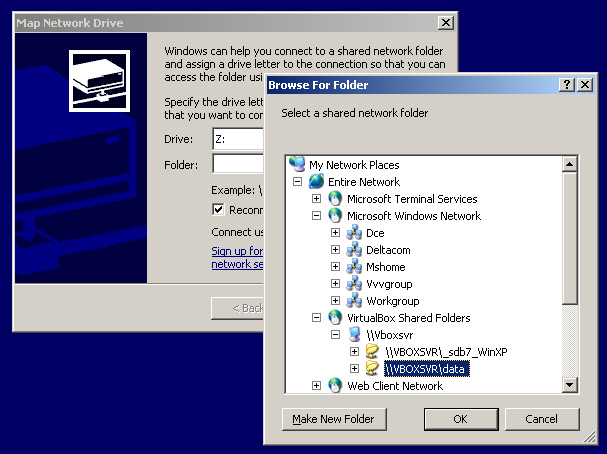
Task: Expand Web Client Network node
Action: pyautogui.click(x=316, y=385)
